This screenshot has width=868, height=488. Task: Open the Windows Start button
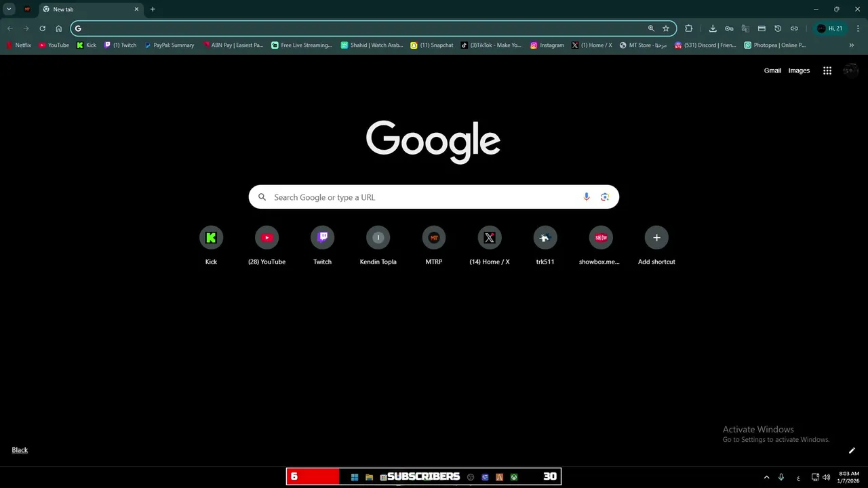coord(354,477)
